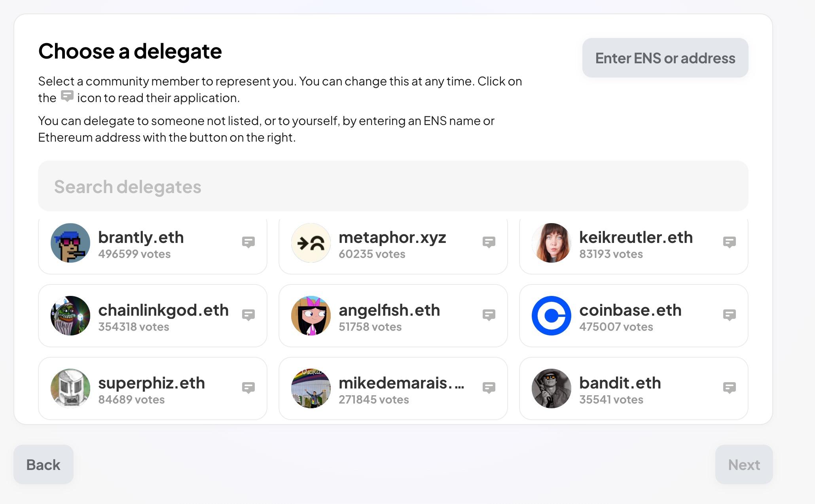The height and width of the screenshot is (504, 815).
Task: Choose superphiz.eth delegate name
Action: 152,383
